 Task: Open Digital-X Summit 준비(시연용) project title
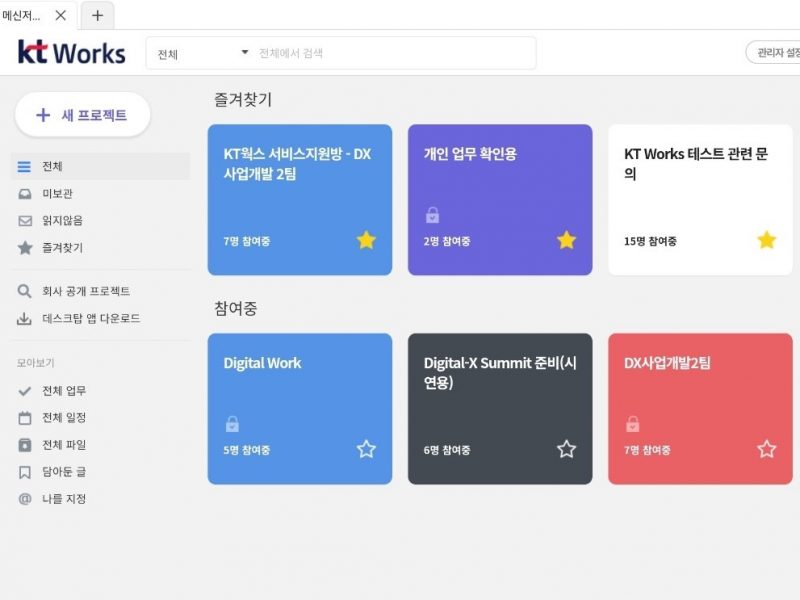(x=500, y=373)
